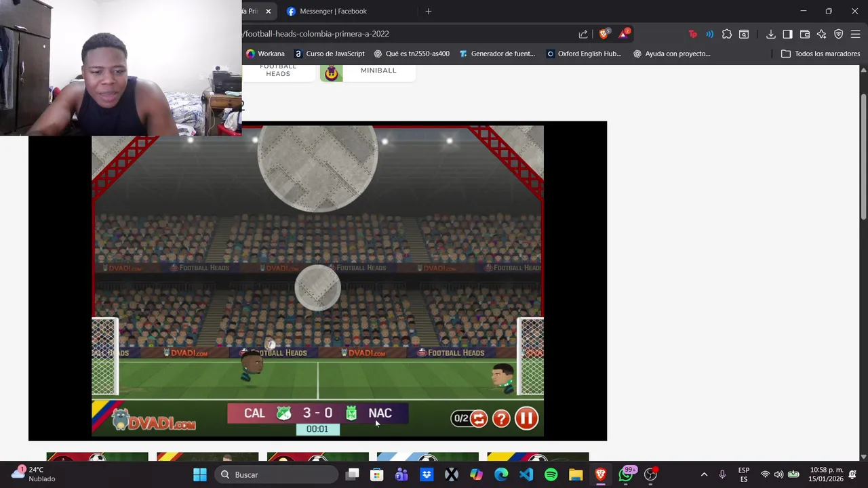Launch Microsoft Store from the taskbar
This screenshot has width=868, height=488.
click(x=377, y=474)
